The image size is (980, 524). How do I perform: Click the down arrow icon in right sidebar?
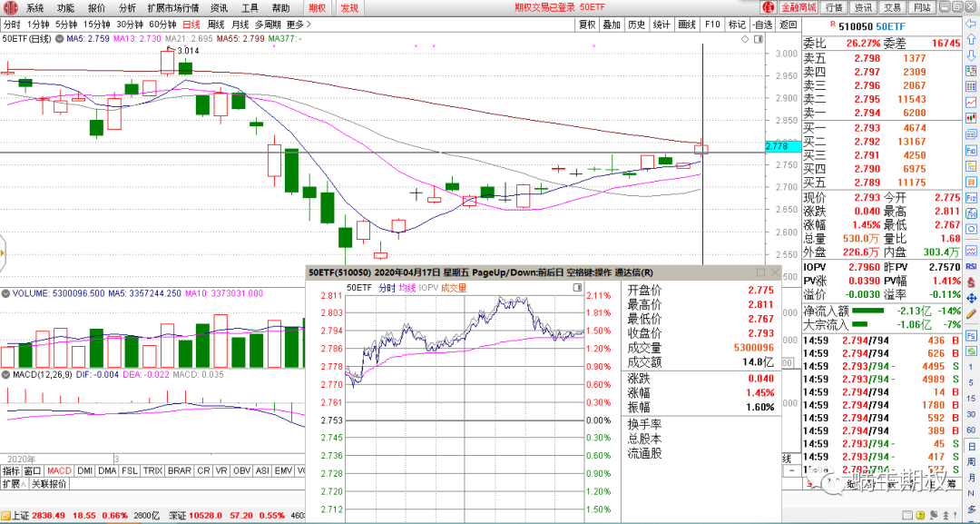tap(971, 55)
